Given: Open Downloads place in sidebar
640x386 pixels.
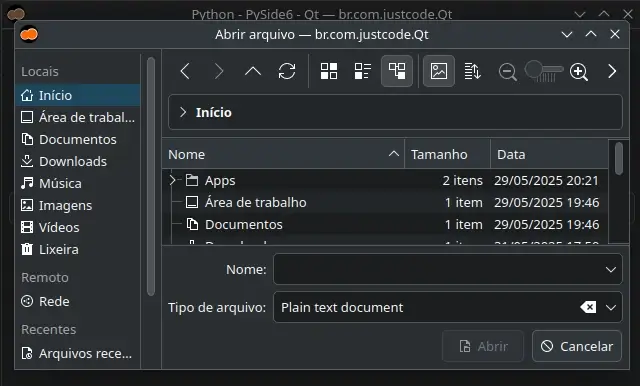Looking at the screenshot, I should pyautogui.click(x=78, y=162).
